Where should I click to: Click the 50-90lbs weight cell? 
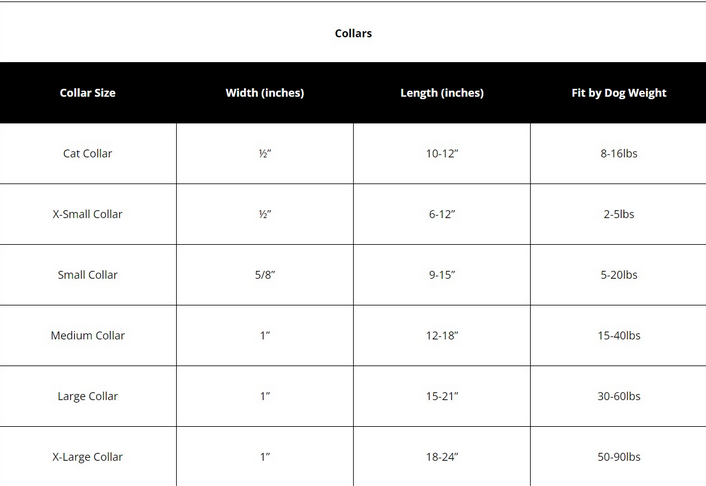pyautogui.click(x=619, y=457)
